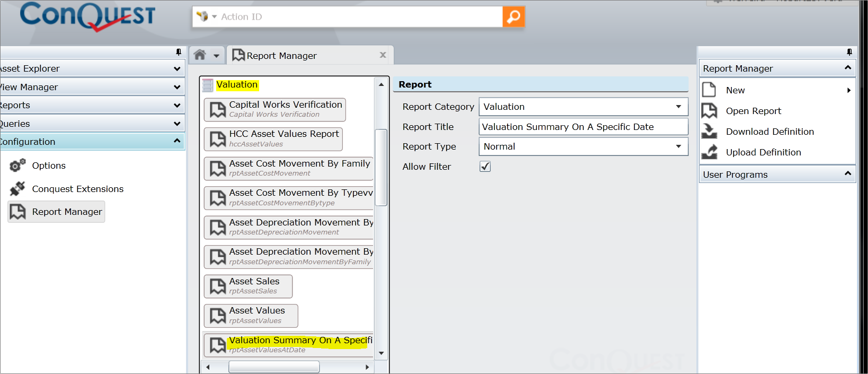Screen dimensions: 868x374
Task: Click the report list horizontal scrollbar thumb
Action: pyautogui.click(x=274, y=367)
